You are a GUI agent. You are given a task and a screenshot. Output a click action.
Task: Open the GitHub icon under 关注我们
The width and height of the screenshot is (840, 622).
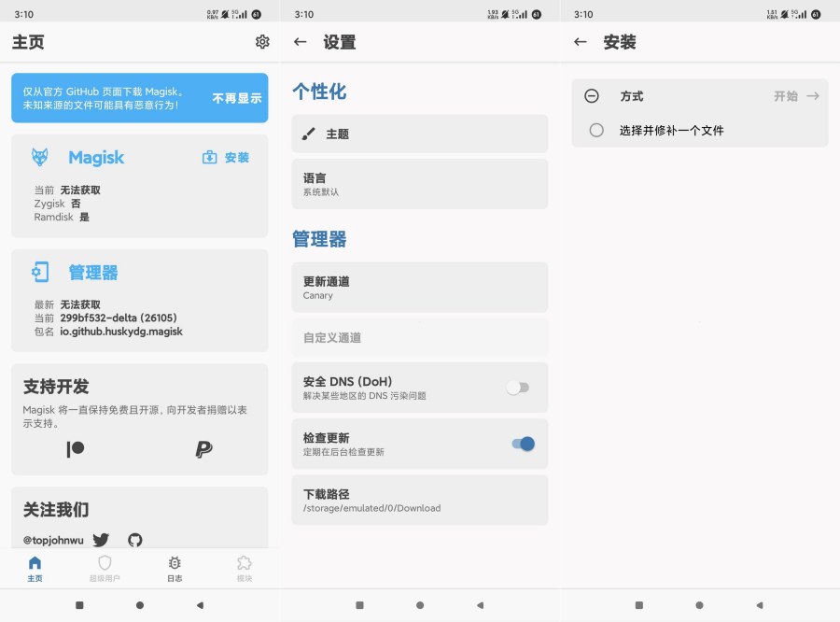[x=135, y=540]
